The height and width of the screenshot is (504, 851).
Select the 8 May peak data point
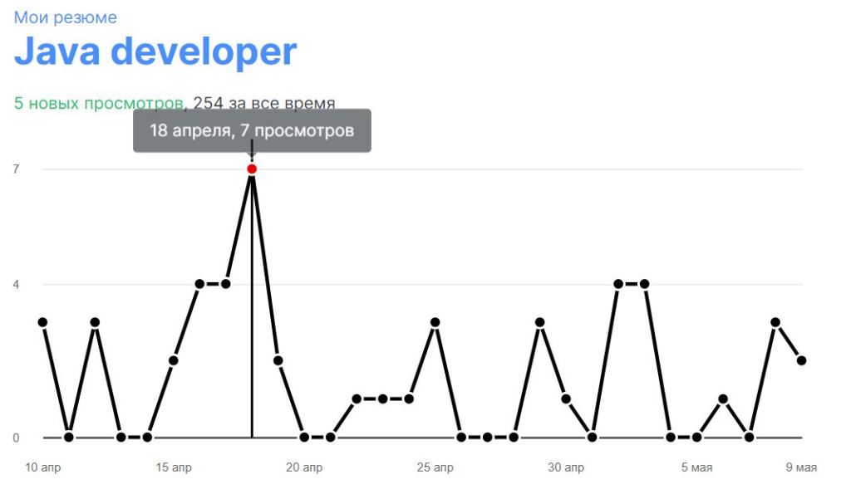coord(775,322)
